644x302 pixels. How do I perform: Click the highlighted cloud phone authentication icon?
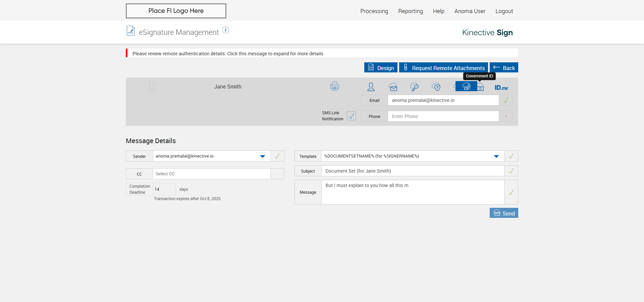click(x=466, y=86)
